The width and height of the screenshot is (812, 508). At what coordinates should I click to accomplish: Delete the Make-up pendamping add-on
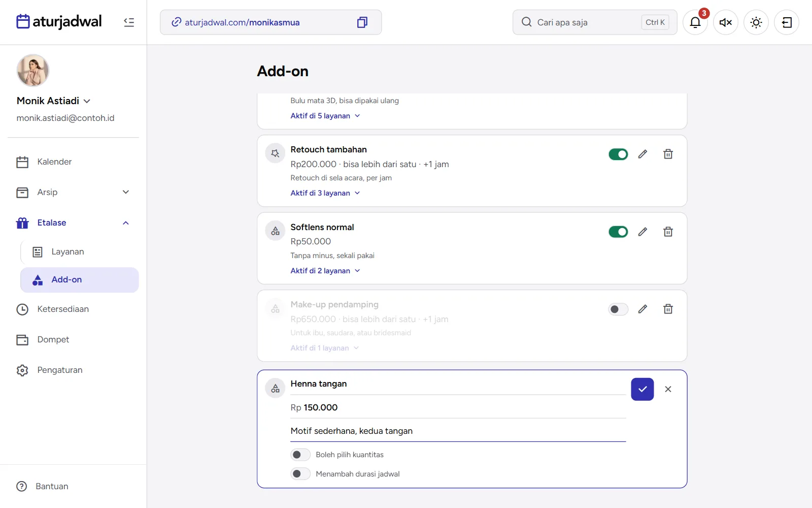pyautogui.click(x=668, y=309)
